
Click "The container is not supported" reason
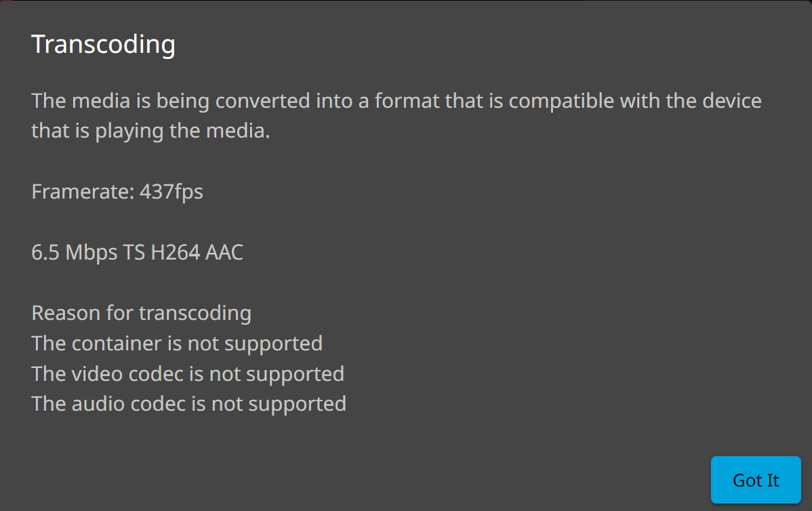click(177, 344)
